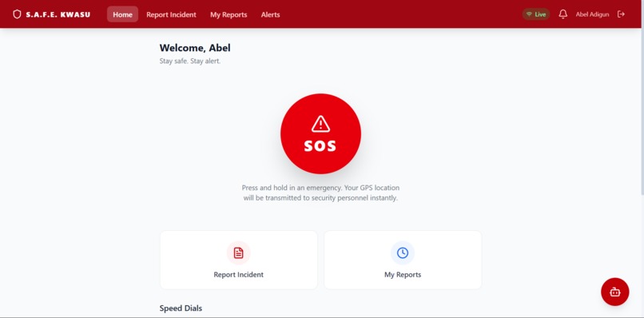Viewport: 644px width, 318px height.
Task: Click the S.A.F.E. KWASU brand title
Action: pyautogui.click(x=58, y=14)
